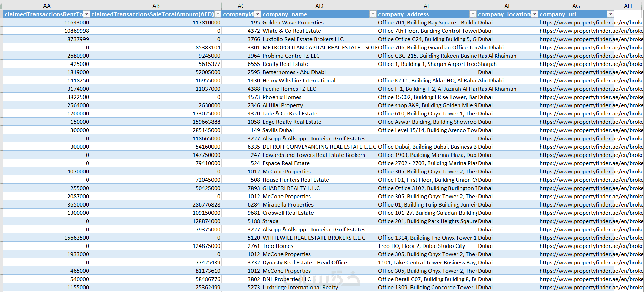The width and height of the screenshot is (644, 292).
Task: Select column AG by its header
Action: click(576, 6)
